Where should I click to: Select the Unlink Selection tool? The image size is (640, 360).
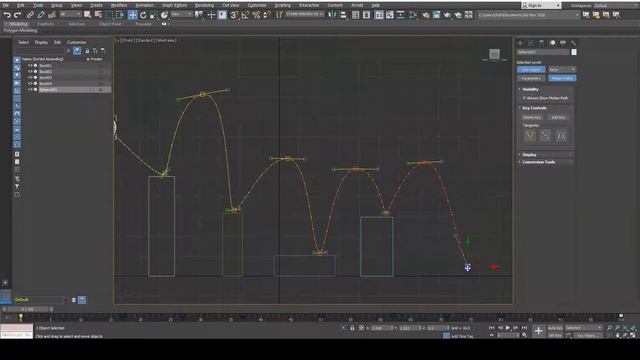click(x=41, y=15)
